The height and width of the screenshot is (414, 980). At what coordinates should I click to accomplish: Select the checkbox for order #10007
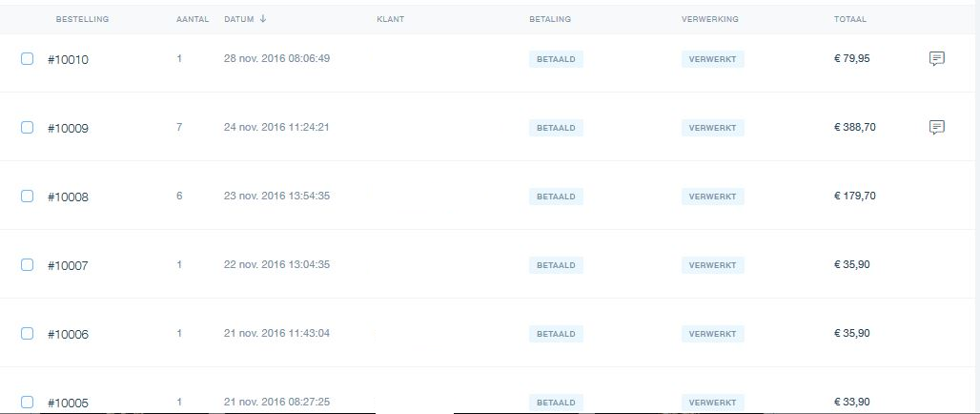pyautogui.click(x=27, y=265)
